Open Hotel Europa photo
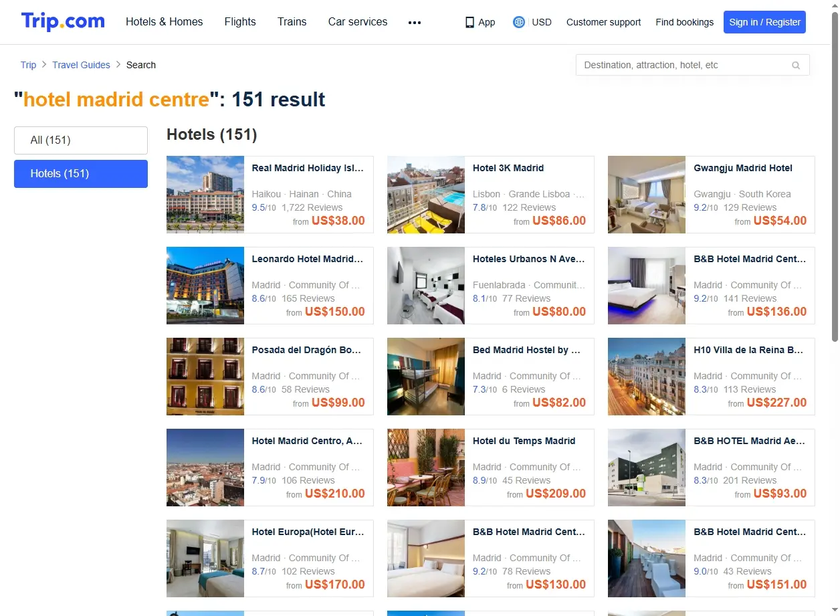 205,558
